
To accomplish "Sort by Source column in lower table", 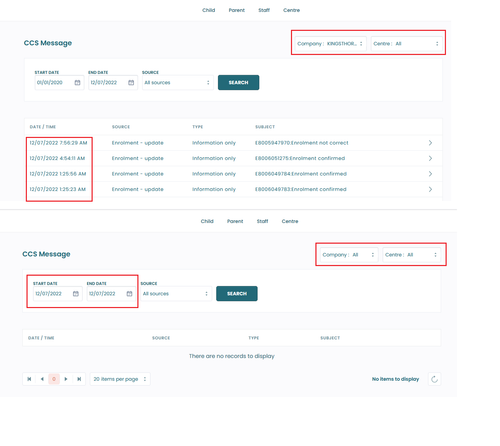I will 161,338.
